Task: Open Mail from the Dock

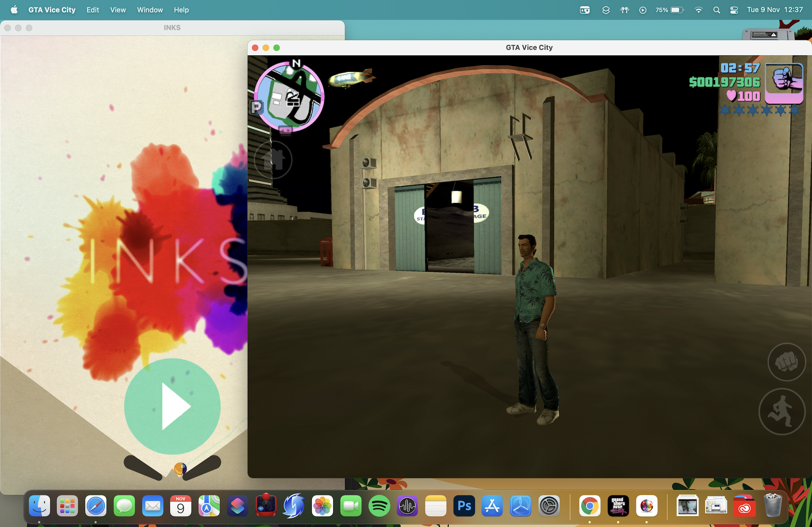Action: [153, 506]
